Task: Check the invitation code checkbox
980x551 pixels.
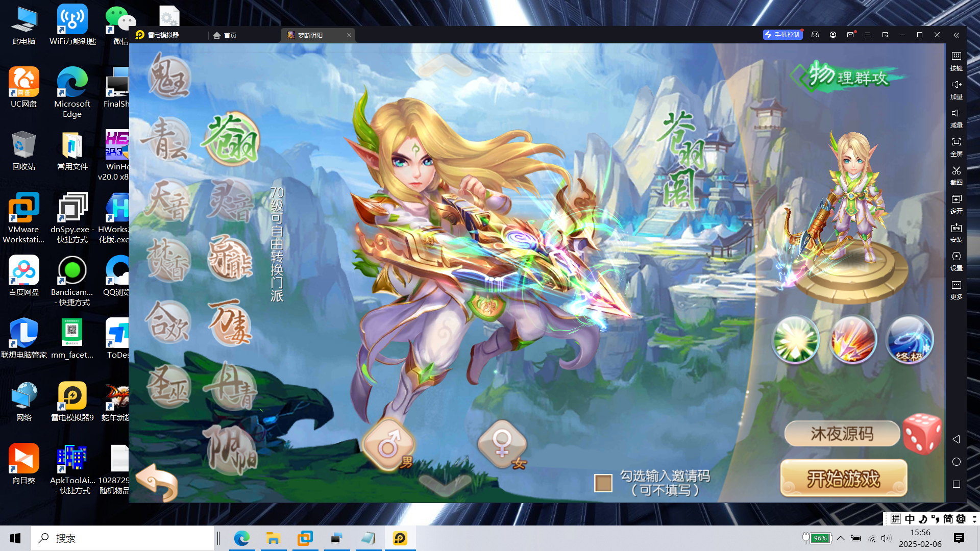Action: coord(603,483)
